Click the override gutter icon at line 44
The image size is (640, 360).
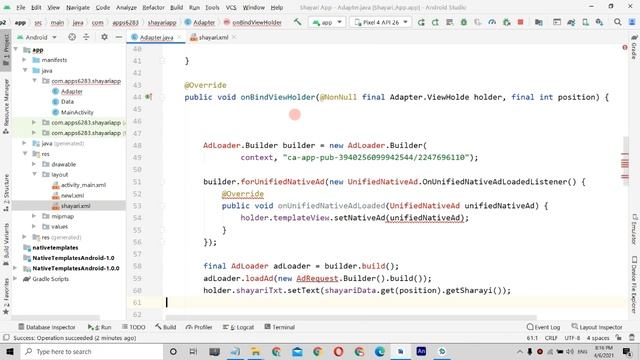point(148,97)
